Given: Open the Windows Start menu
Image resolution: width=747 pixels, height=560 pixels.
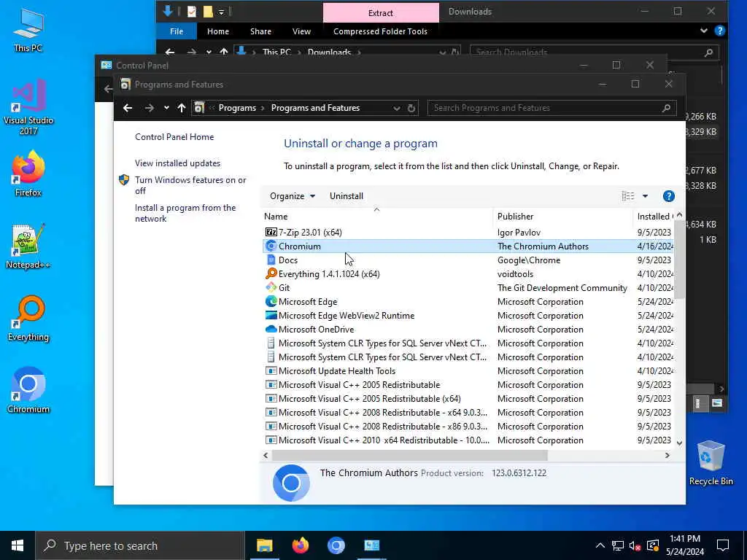Looking at the screenshot, I should pos(18,545).
